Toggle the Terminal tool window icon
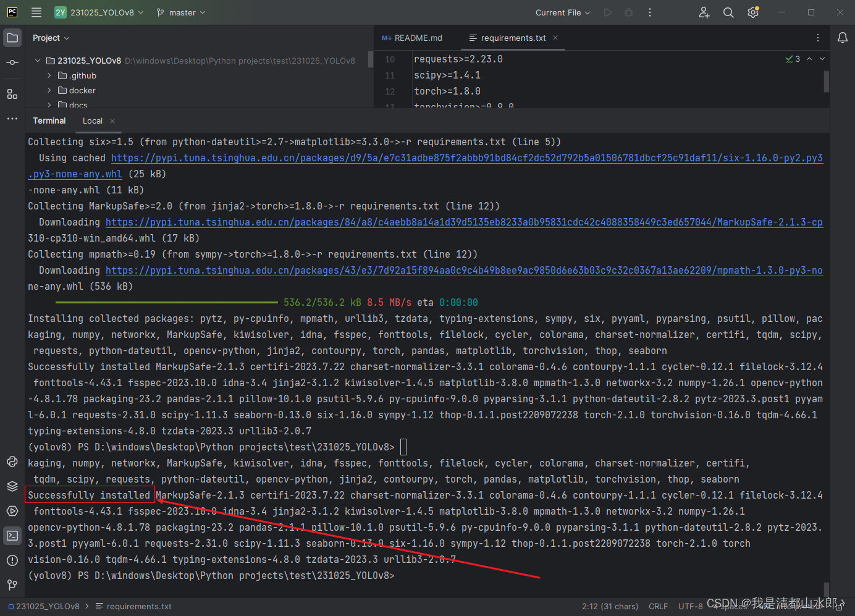Image resolution: width=855 pixels, height=616 pixels. coord(12,536)
